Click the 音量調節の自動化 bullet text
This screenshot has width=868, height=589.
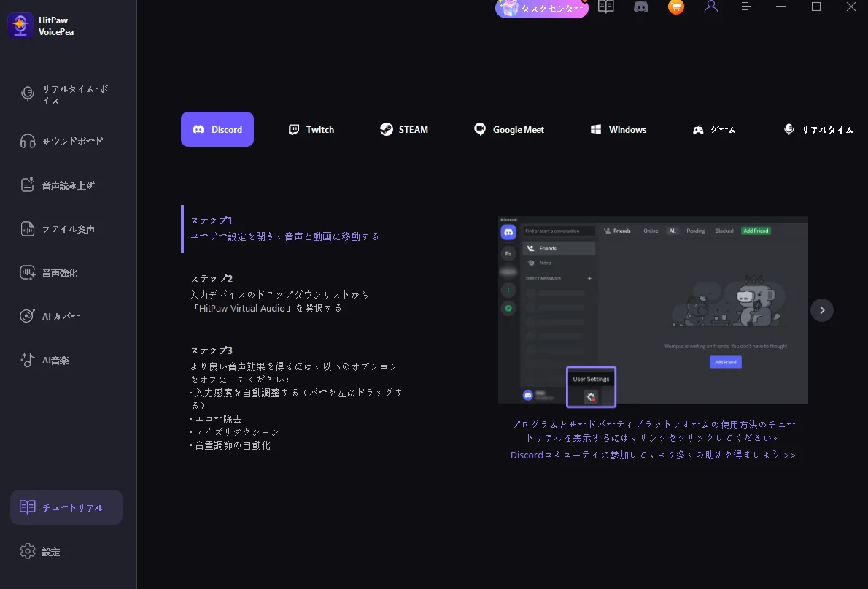230,445
